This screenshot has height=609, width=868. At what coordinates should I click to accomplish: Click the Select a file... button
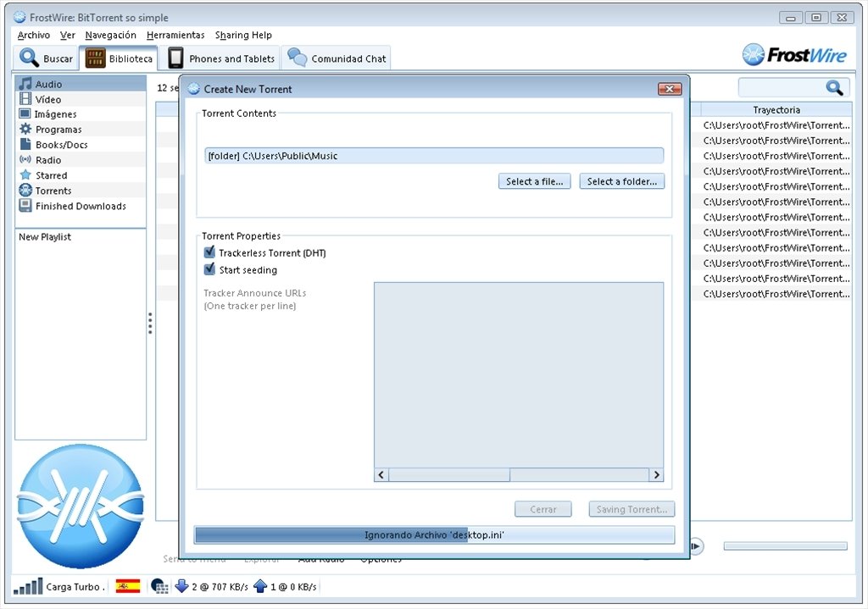pyautogui.click(x=534, y=181)
